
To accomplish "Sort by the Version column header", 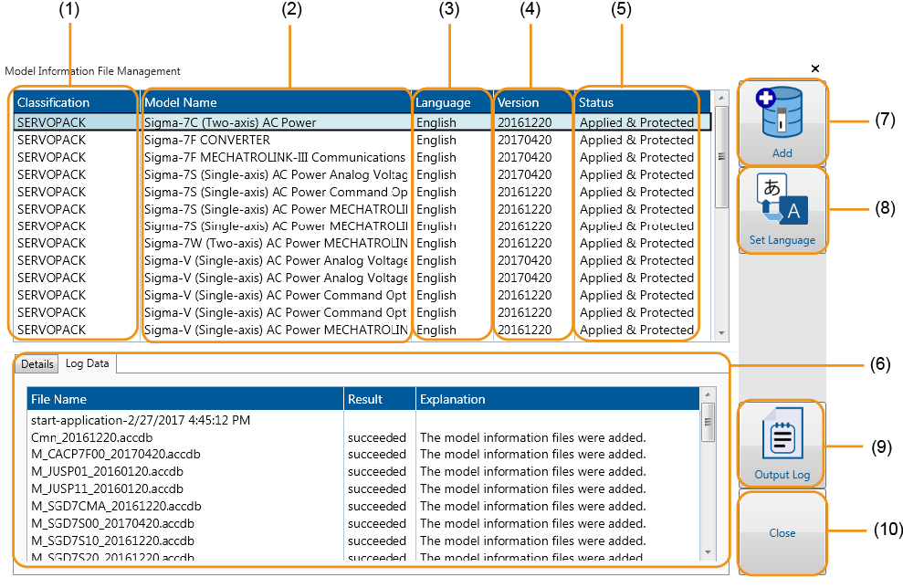I will coord(518,102).
